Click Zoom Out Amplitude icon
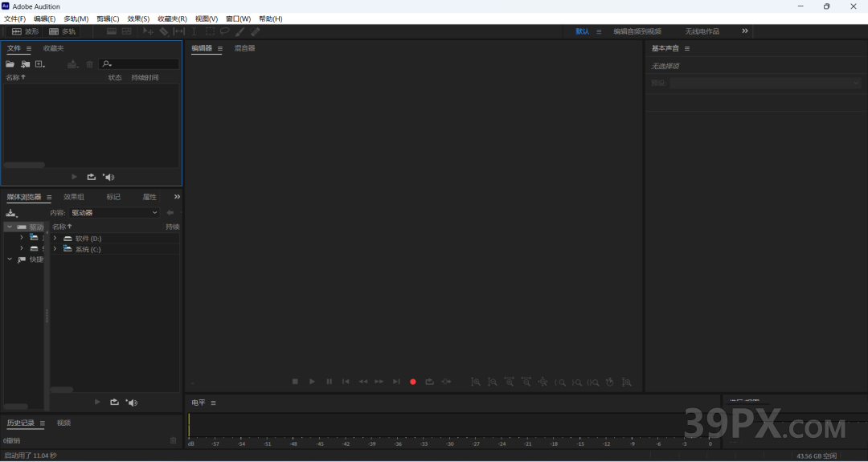Viewport: 868px width, 462px height. (492, 382)
